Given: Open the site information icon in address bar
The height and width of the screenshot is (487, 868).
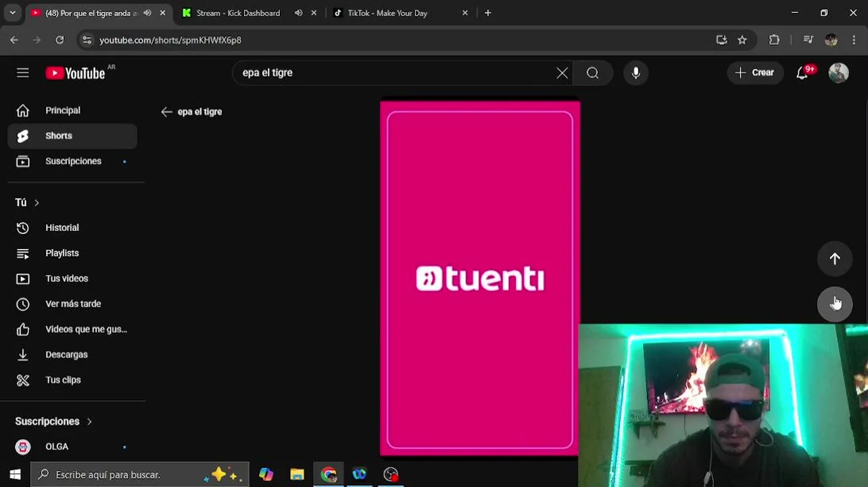Looking at the screenshot, I should tap(87, 40).
